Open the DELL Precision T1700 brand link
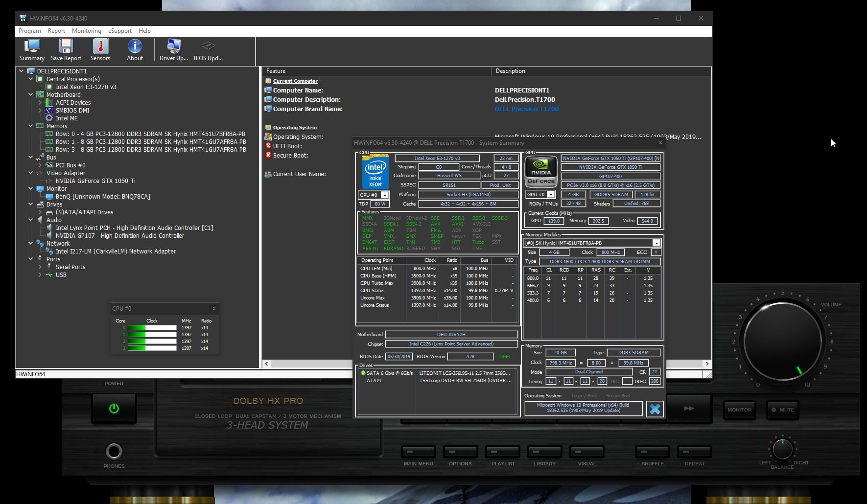 pos(527,109)
